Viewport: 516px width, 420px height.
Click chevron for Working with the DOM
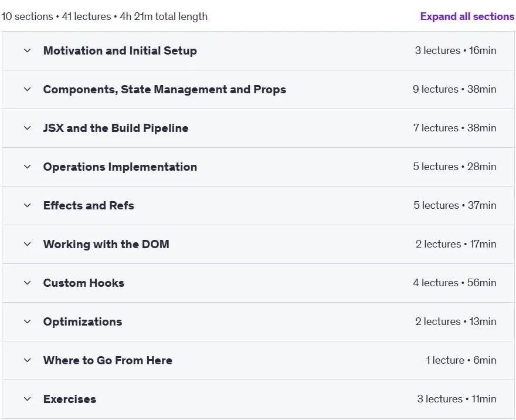tap(28, 244)
